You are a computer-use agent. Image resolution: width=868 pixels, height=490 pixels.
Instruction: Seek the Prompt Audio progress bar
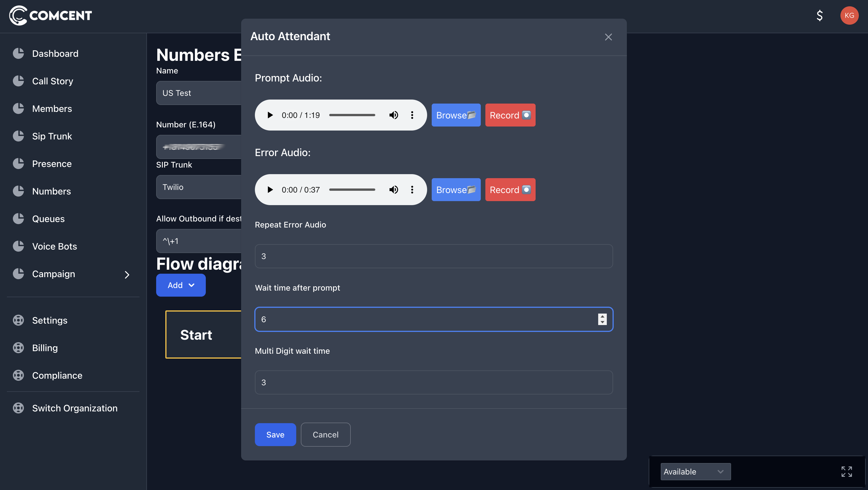[352, 115]
